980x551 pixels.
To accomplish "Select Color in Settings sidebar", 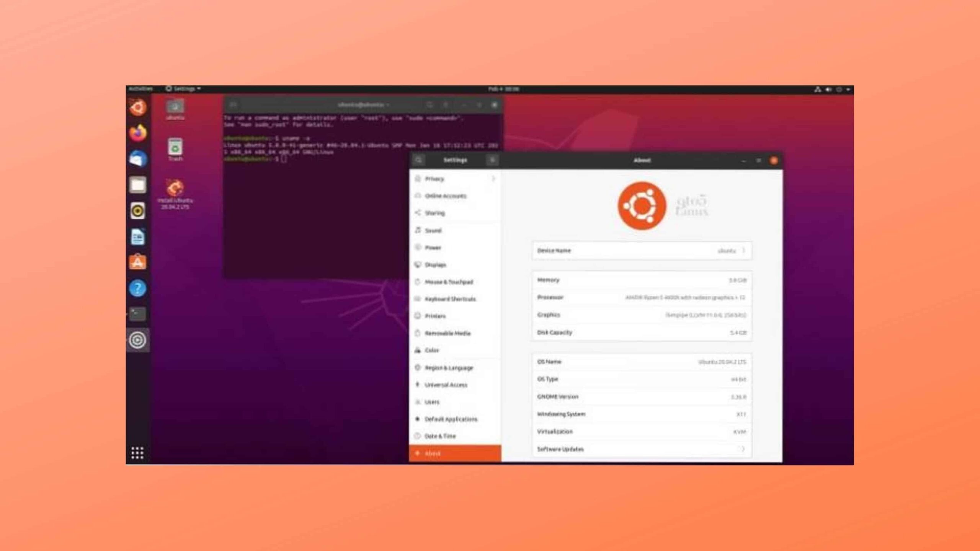I will [x=455, y=350].
